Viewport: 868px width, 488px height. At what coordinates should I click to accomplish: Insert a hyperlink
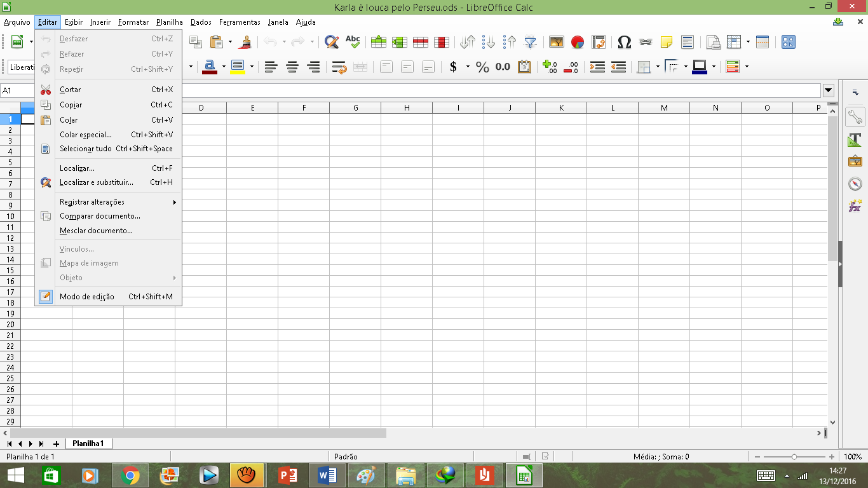[x=646, y=41]
